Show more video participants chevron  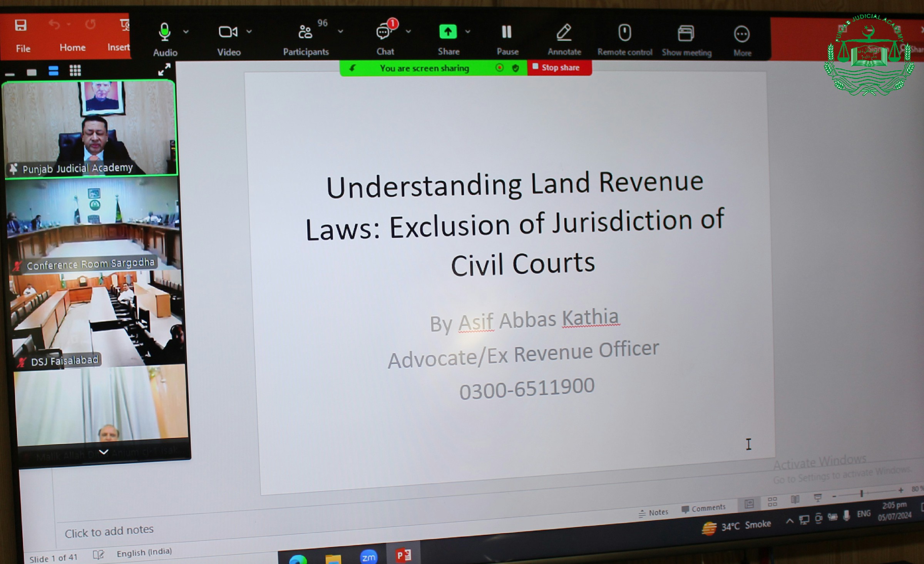point(104,452)
